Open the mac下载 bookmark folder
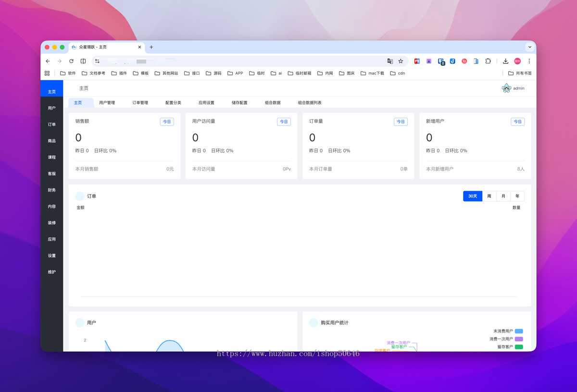The width and height of the screenshot is (577, 392). click(x=372, y=73)
